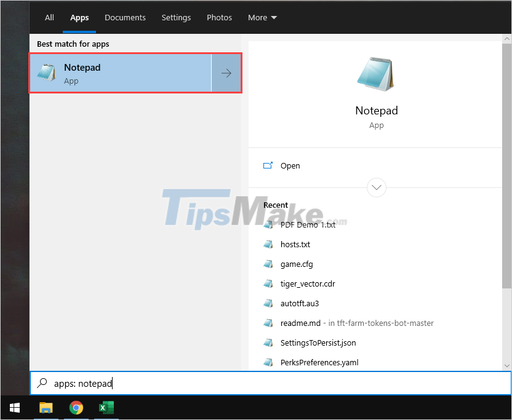This screenshot has height=420, width=512.
Task: Click the magnifier icon in the search bar
Action: tap(42, 383)
